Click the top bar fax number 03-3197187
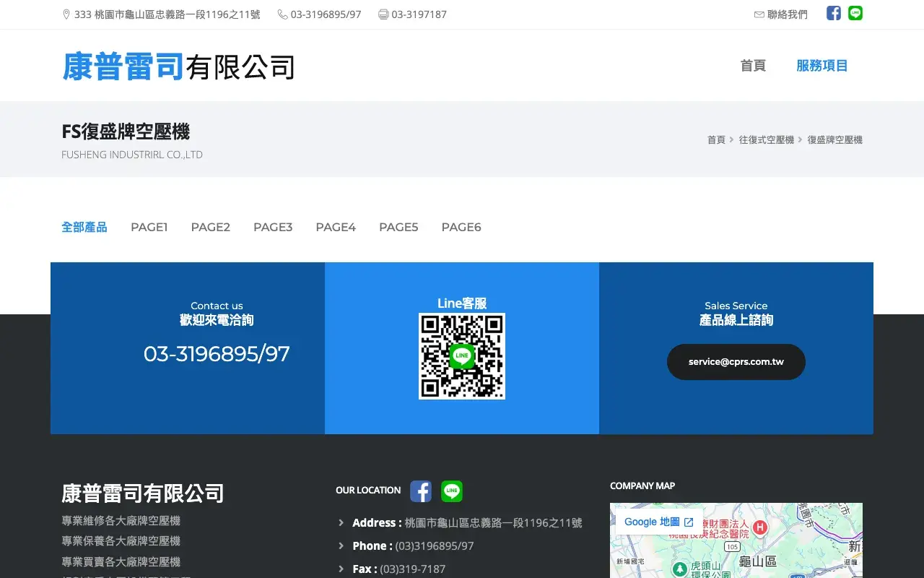 [419, 14]
